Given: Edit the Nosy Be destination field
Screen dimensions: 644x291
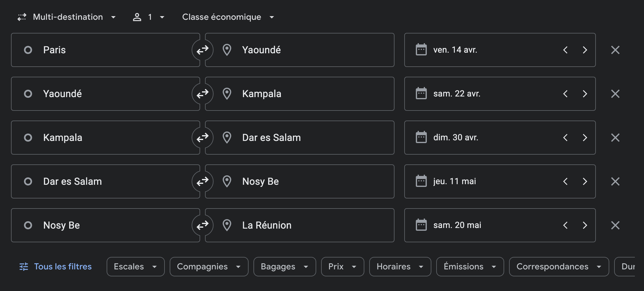Looking at the screenshot, I should [x=300, y=181].
